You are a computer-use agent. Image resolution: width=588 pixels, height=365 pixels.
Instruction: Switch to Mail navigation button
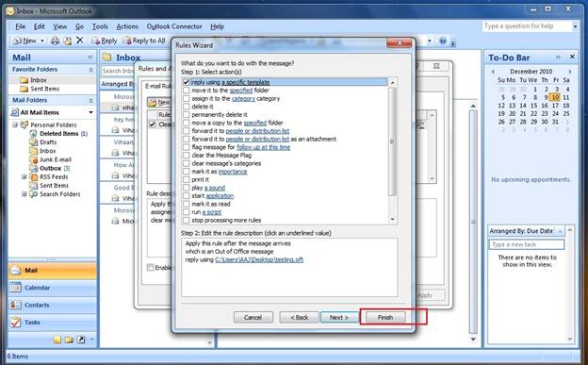pos(52,270)
